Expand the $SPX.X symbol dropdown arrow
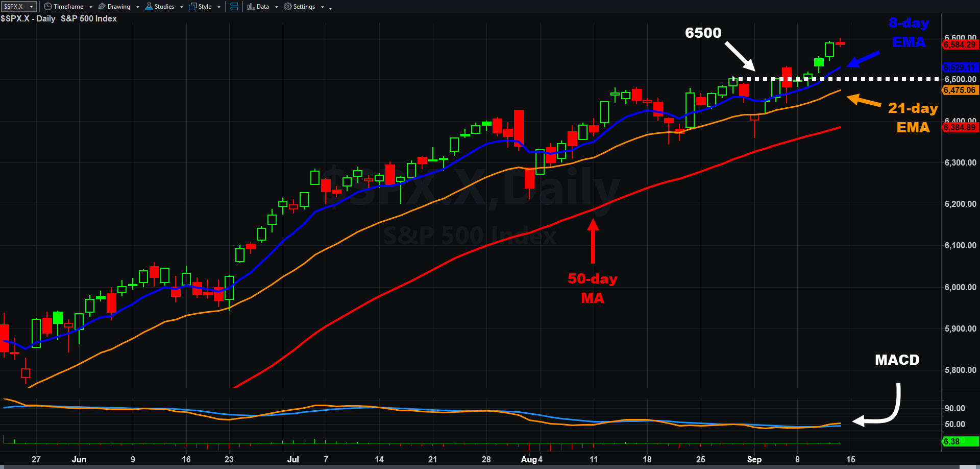The height and width of the screenshot is (469, 980). [x=32, y=7]
